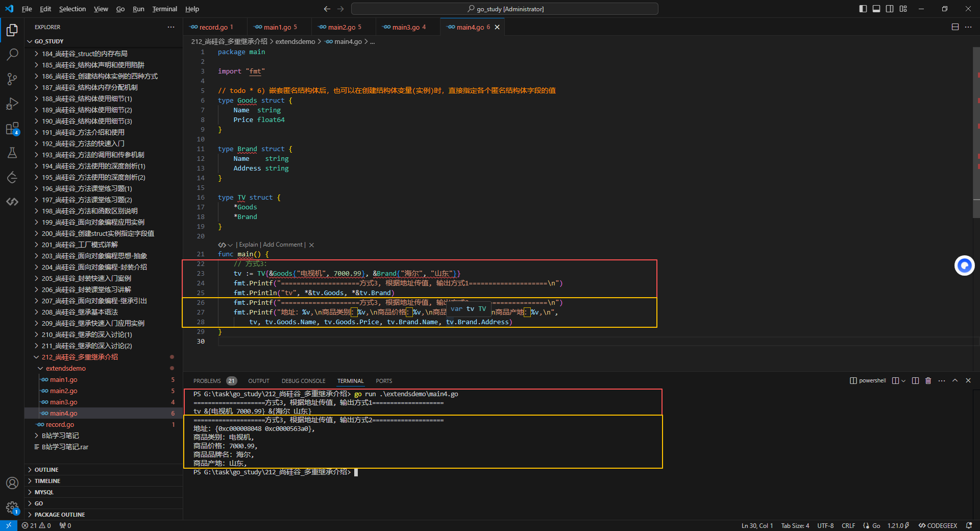This screenshot has width=980, height=531.
Task: Split the editor to the right
Action: [x=955, y=27]
